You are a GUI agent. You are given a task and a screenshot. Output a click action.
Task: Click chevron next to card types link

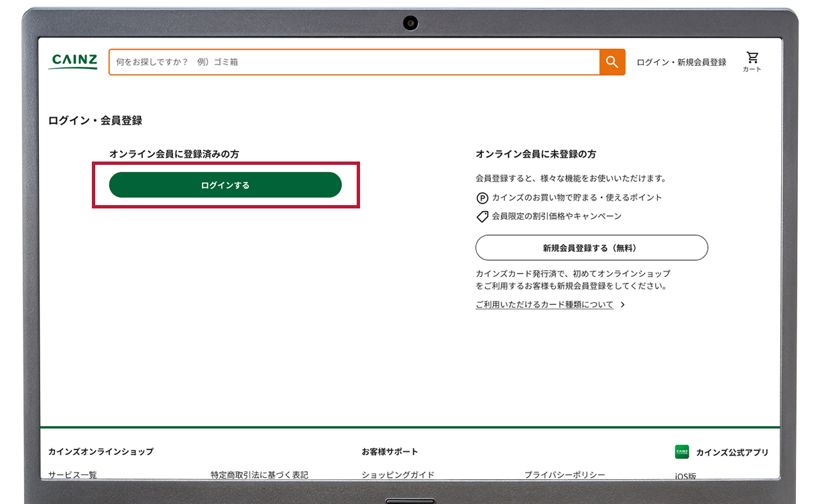[x=623, y=304]
